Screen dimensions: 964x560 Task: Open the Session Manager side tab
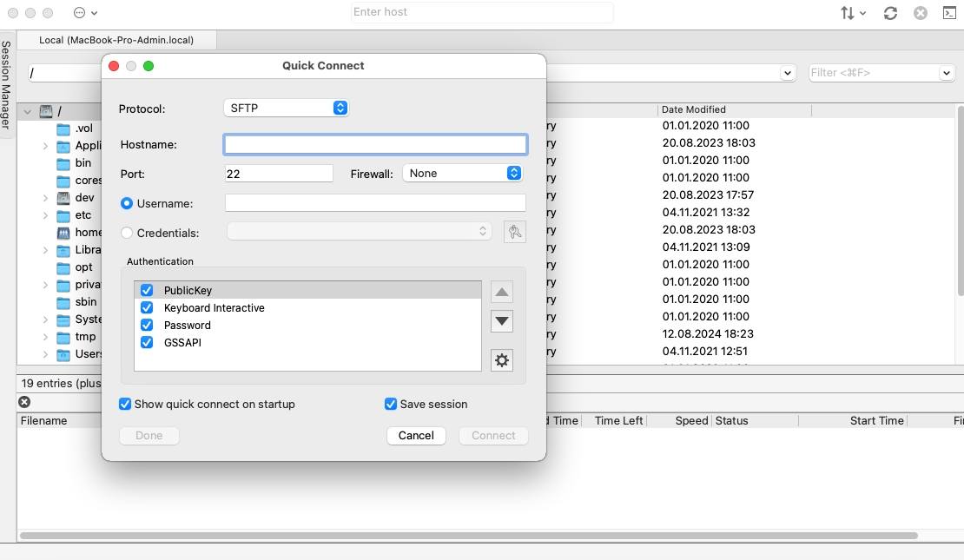[7, 84]
